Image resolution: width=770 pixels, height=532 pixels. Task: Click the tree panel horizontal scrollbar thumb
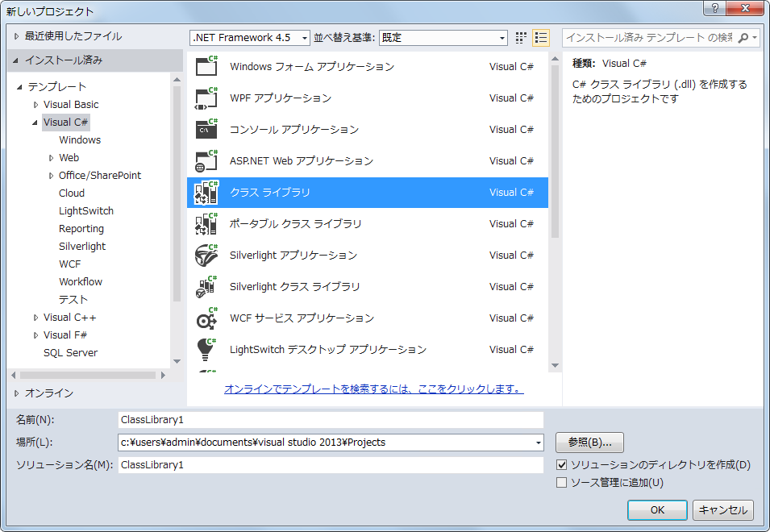[88, 375]
